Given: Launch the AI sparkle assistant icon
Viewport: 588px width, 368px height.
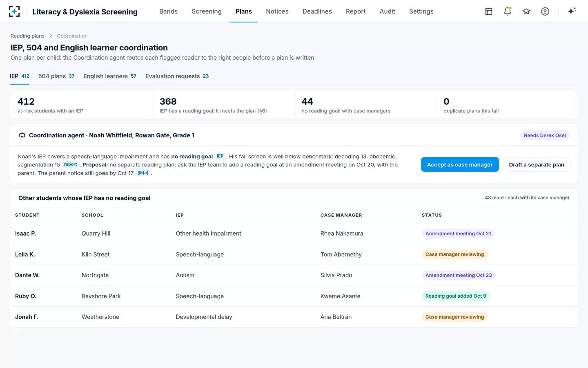Looking at the screenshot, I should click(x=572, y=11).
